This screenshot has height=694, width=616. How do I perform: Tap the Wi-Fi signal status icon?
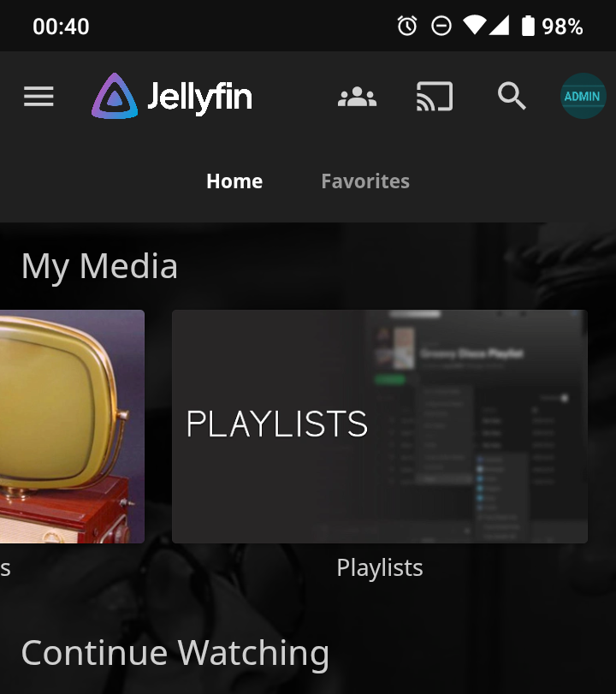click(x=473, y=27)
